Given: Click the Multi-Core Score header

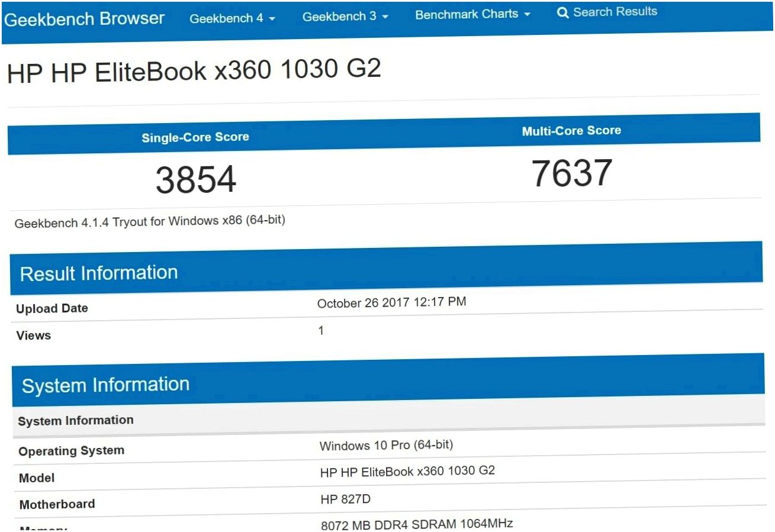Looking at the screenshot, I should (x=571, y=131).
